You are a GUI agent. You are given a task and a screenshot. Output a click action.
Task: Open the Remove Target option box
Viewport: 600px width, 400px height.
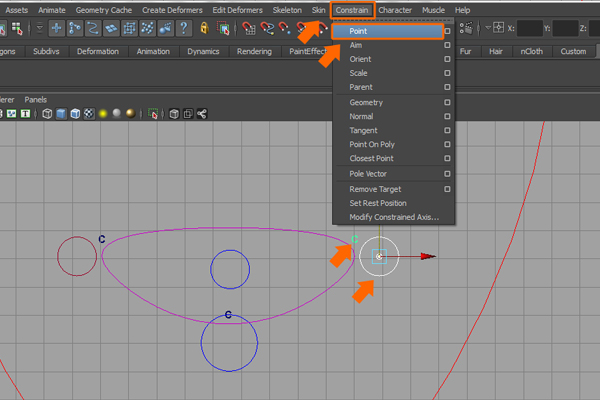447,189
